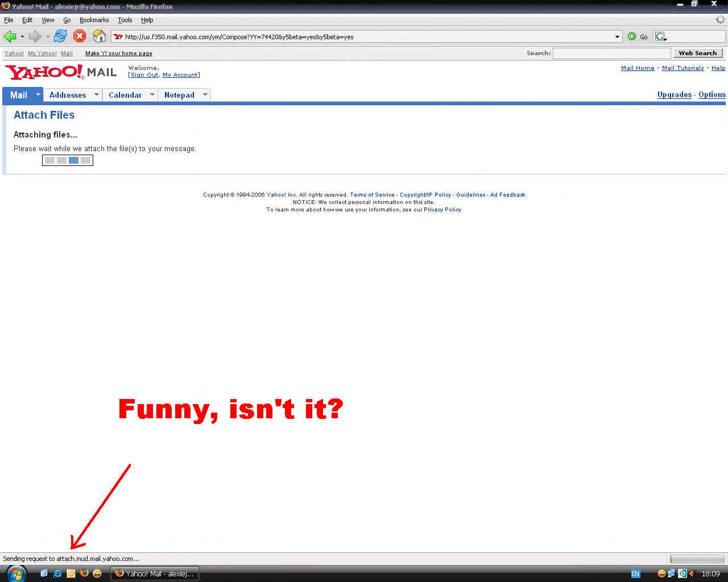Switch to the Mail tab
The height and width of the screenshot is (582, 728).
pyautogui.click(x=19, y=95)
